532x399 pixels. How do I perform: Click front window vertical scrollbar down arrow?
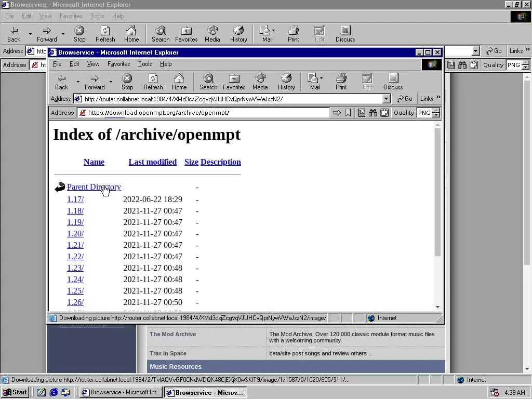437,307
